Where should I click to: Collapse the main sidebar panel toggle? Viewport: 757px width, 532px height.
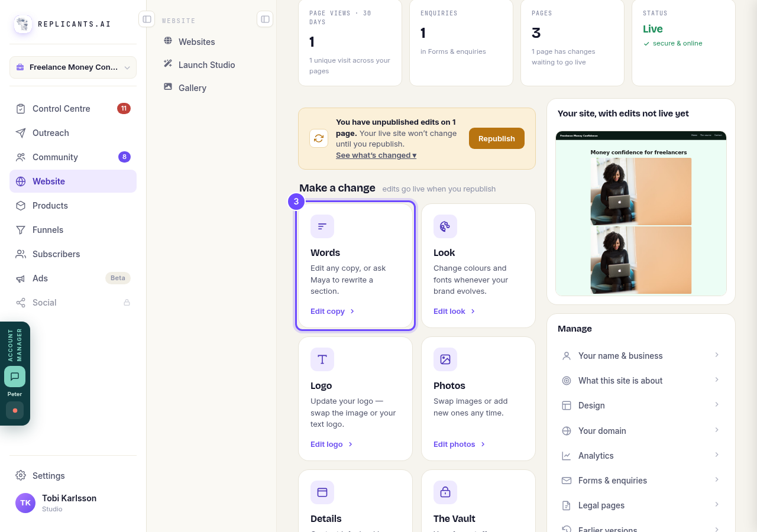pyautogui.click(x=147, y=19)
